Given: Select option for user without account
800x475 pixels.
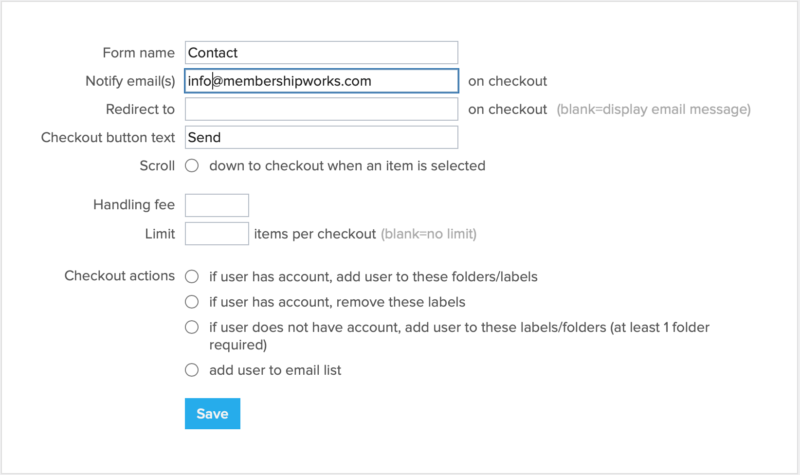Looking at the screenshot, I should coord(192,327).
